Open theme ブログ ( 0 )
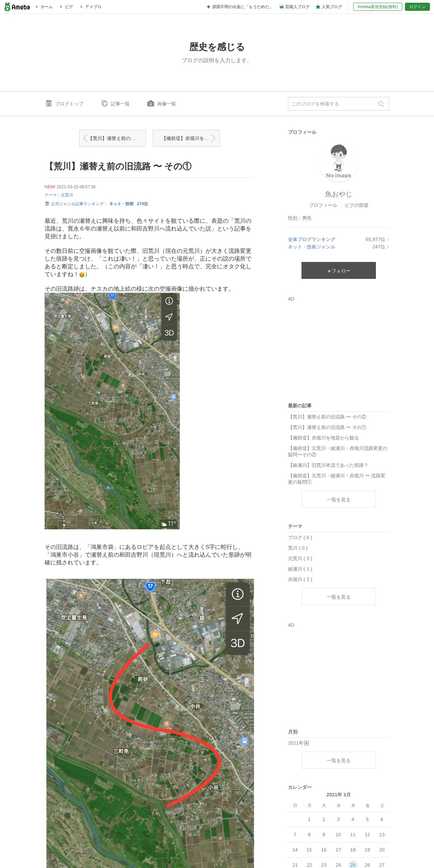The image size is (434, 868). point(300,537)
